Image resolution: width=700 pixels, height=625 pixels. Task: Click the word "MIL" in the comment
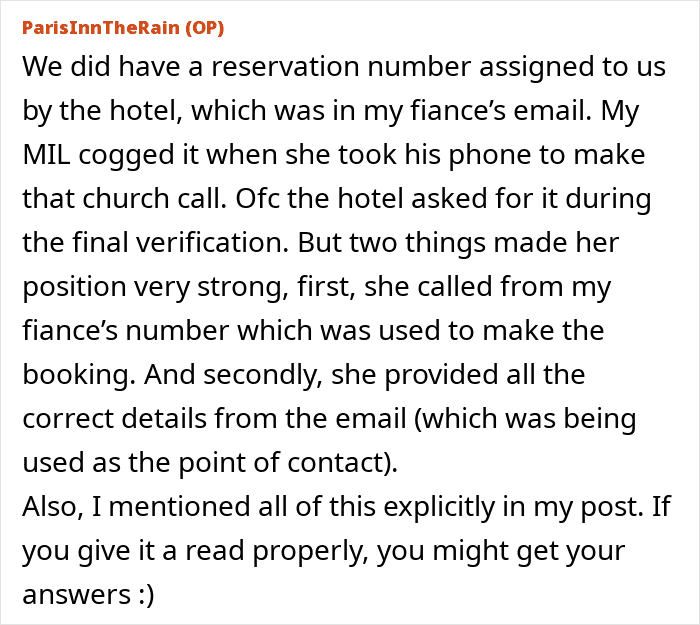tap(46, 154)
